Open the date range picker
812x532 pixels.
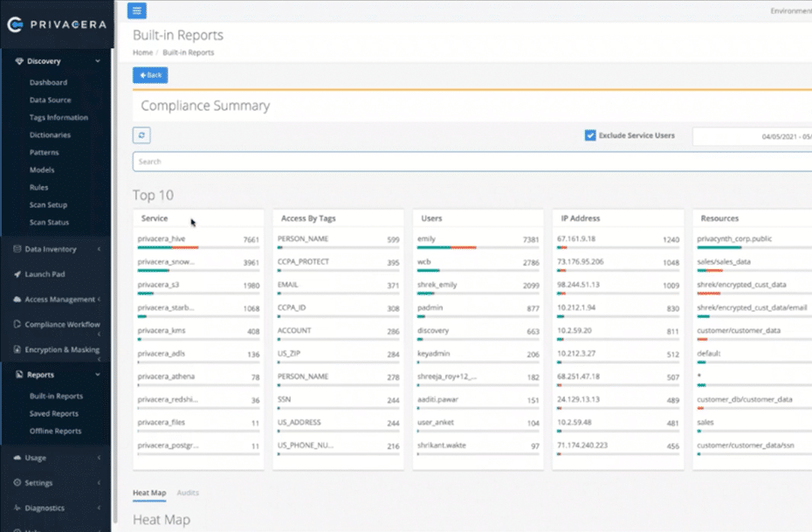[753, 137]
